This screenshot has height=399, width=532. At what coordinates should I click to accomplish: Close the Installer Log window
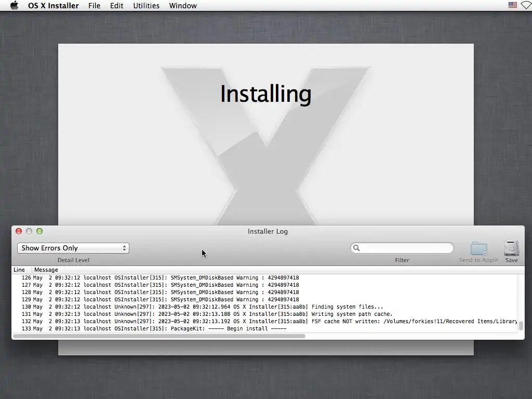tap(19, 231)
